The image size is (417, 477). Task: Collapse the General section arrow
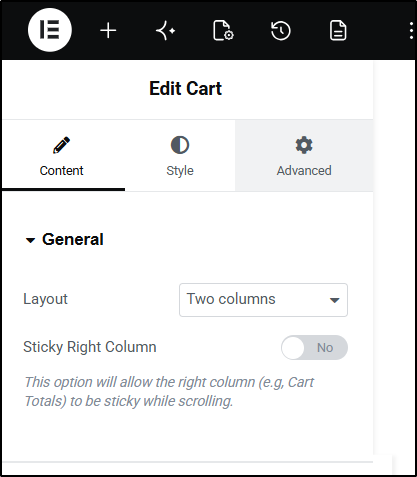pos(30,240)
